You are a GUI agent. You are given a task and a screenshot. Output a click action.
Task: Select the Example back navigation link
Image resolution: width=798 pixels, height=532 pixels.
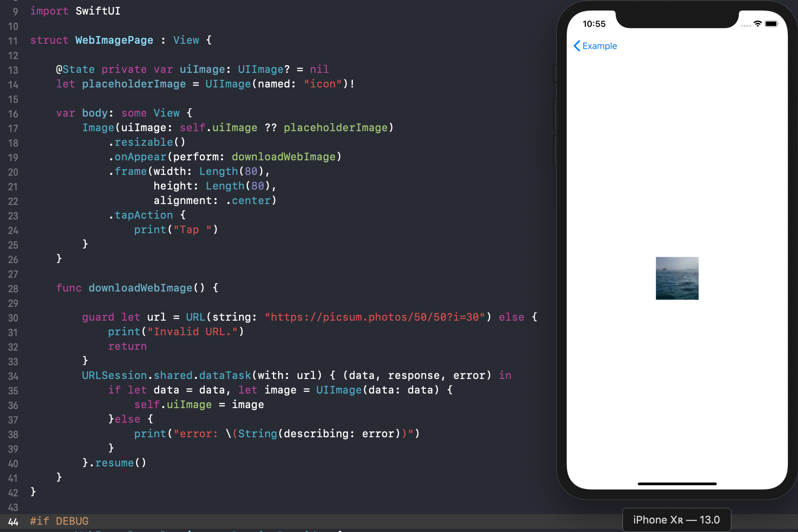click(x=600, y=46)
